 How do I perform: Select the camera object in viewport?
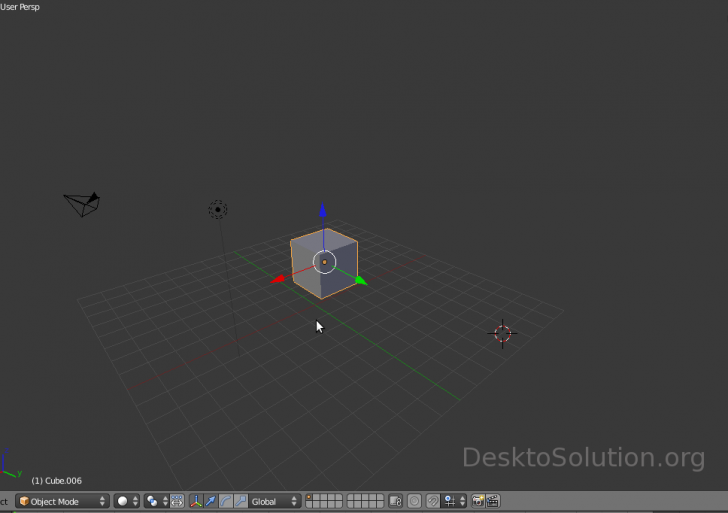tap(82, 204)
